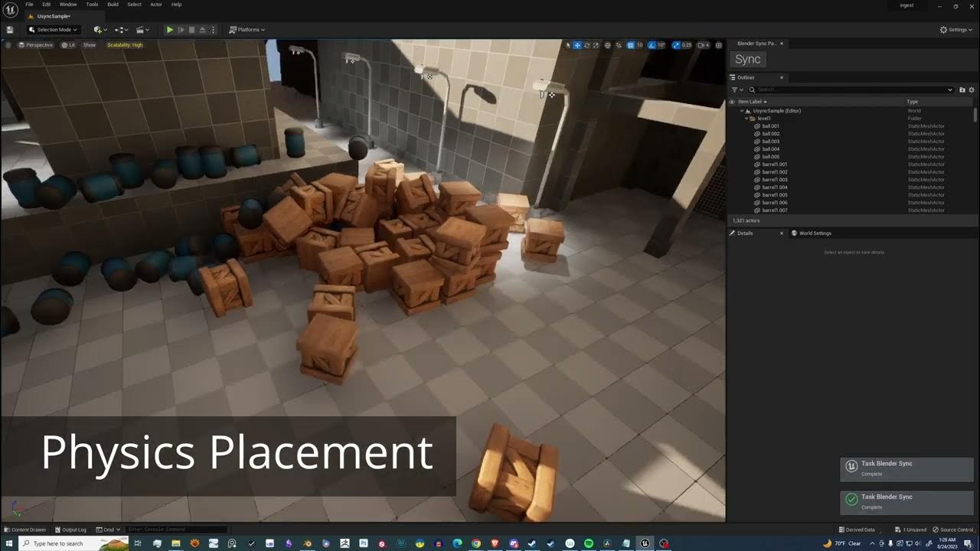
Task: Open the Perspective view dropdown
Action: (x=36, y=45)
